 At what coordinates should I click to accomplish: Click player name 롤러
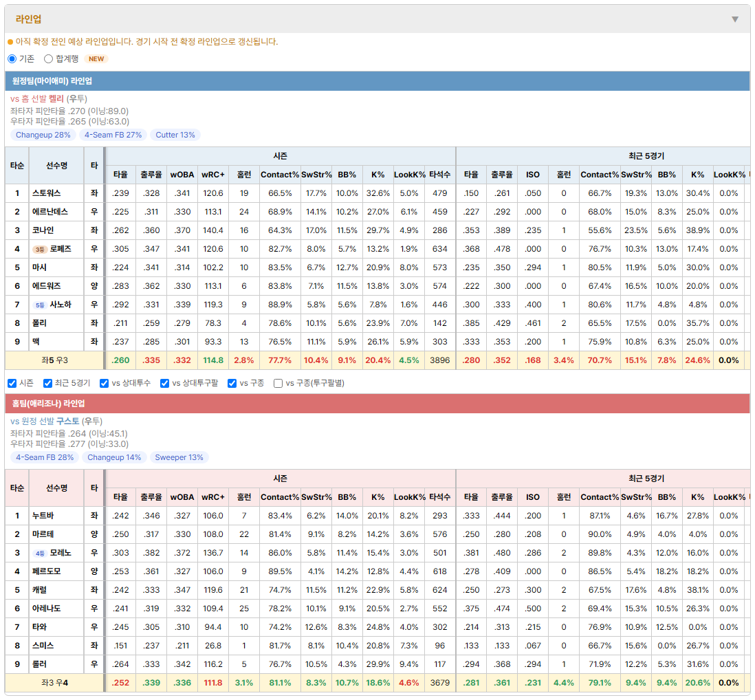(x=39, y=664)
